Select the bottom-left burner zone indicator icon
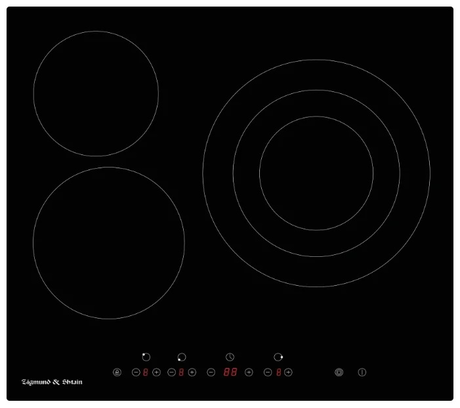This screenshot has height=408, width=460. 181,357
